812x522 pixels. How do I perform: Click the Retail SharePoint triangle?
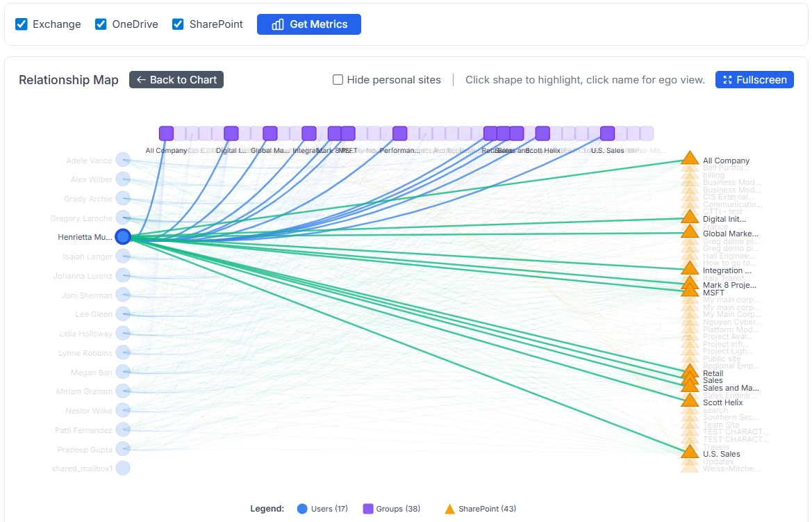690,371
